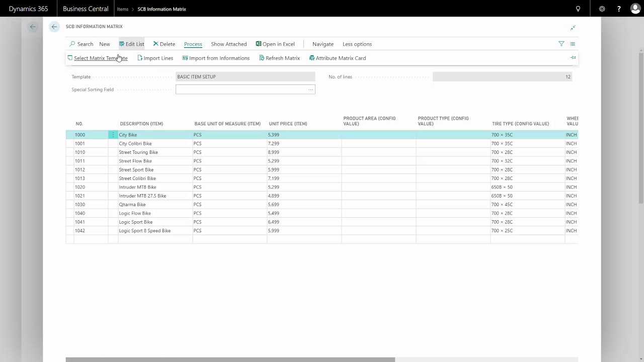Click Show Attached
The height and width of the screenshot is (362, 644).
click(229, 44)
